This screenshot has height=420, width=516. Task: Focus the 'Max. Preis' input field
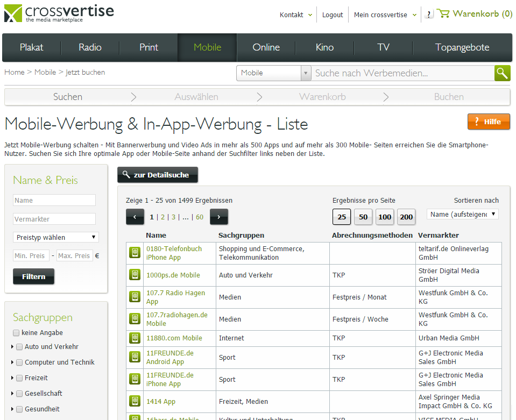[75, 255]
